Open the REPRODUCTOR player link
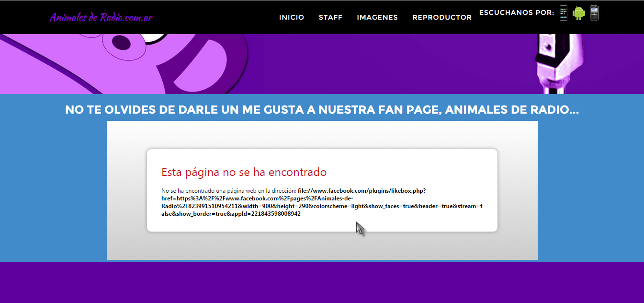 [x=441, y=17]
